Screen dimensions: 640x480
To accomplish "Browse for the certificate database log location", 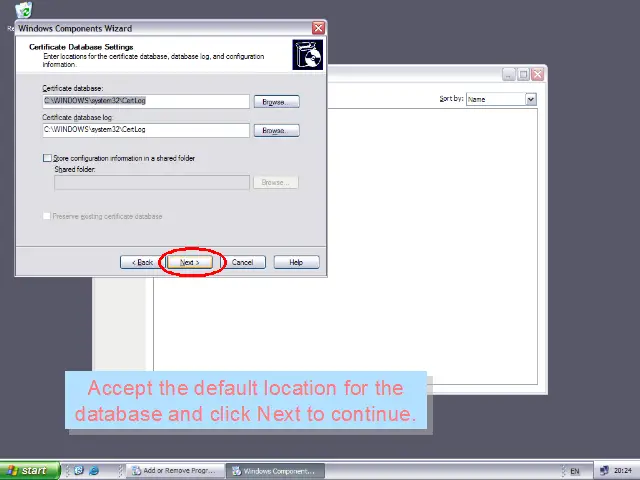I will coord(276,130).
